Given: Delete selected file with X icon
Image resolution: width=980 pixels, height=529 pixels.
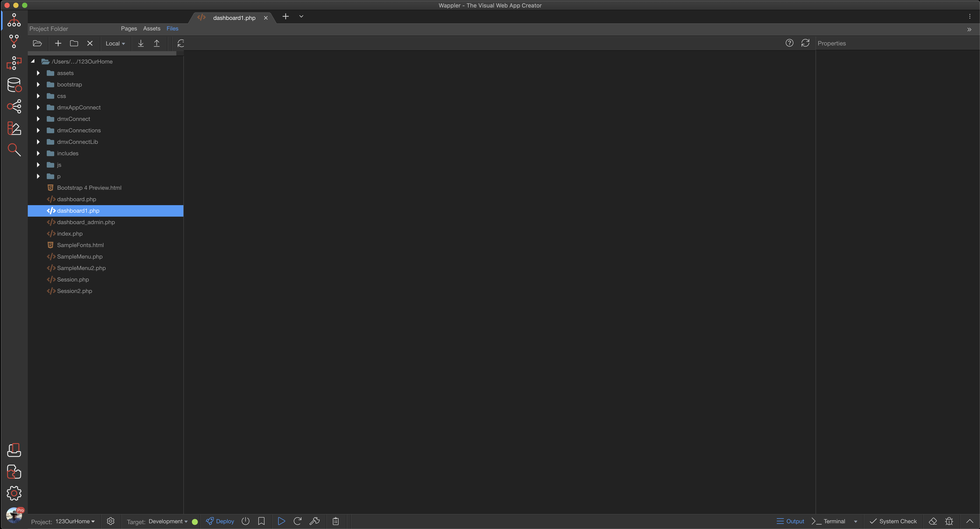Looking at the screenshot, I should tap(90, 43).
